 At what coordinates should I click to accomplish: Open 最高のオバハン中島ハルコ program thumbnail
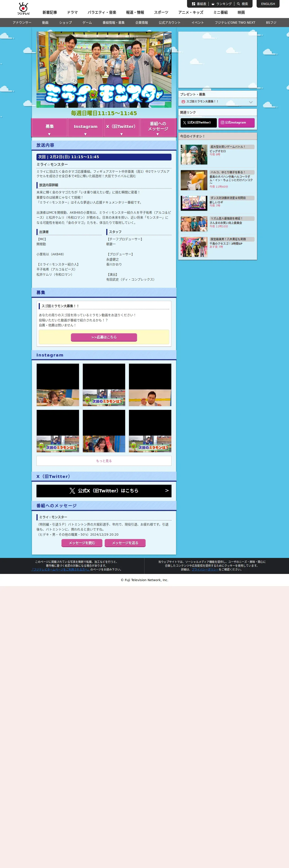click(194, 180)
